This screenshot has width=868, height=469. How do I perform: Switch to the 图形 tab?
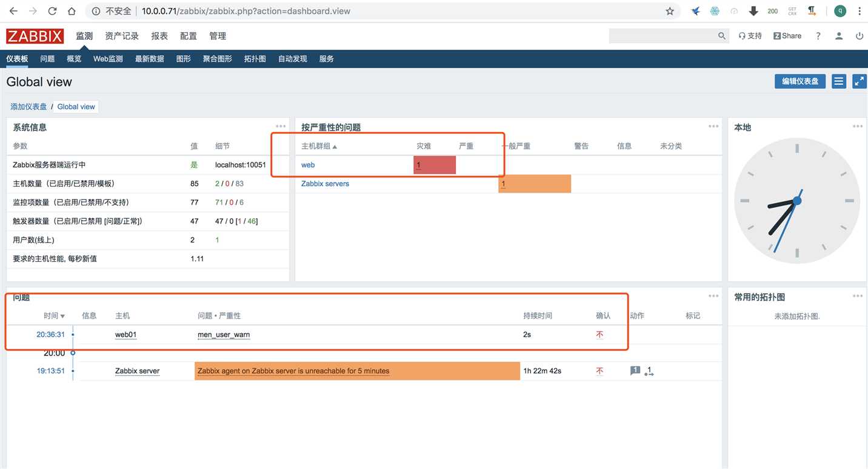183,59
